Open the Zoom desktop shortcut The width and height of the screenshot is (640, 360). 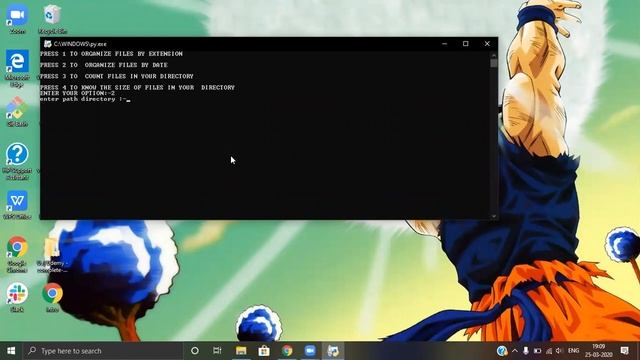click(17, 18)
